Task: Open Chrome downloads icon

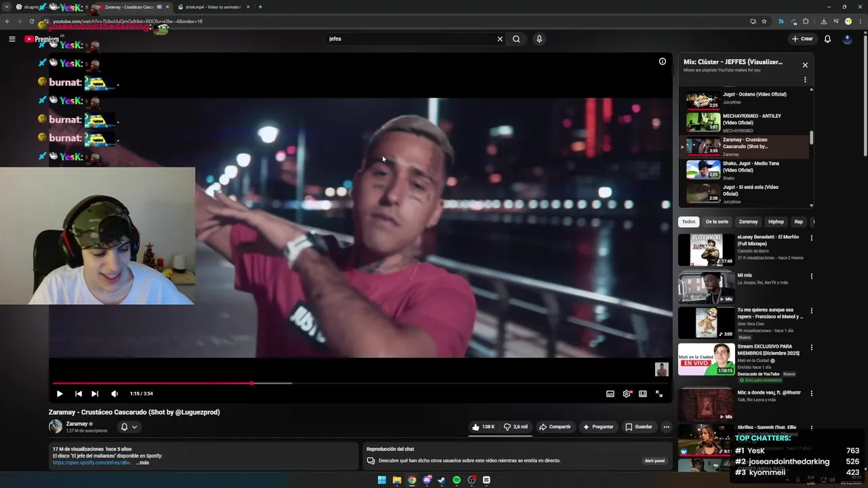Action: [x=824, y=21]
